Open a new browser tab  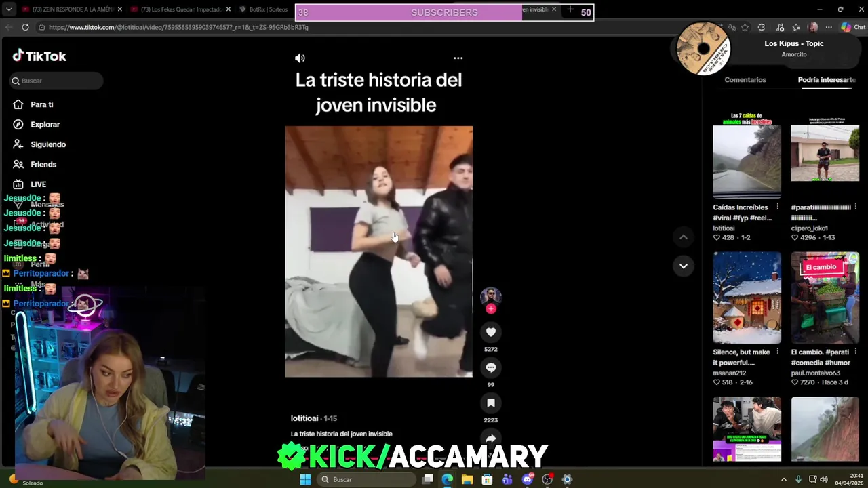(x=570, y=10)
